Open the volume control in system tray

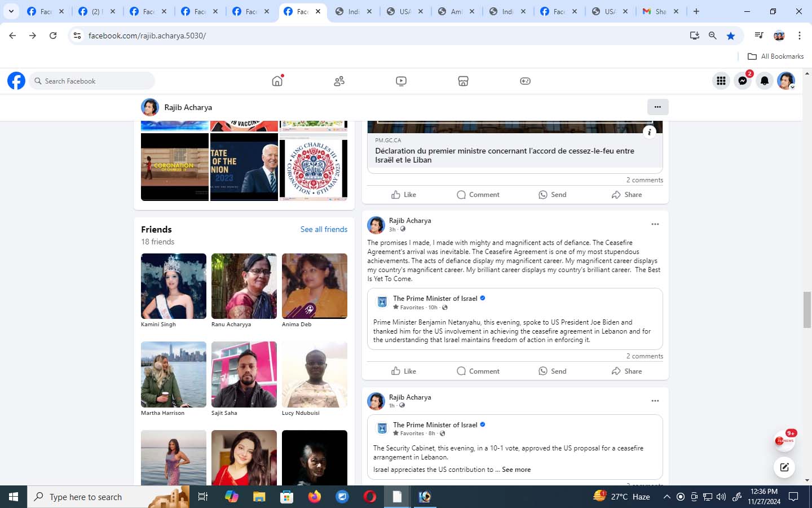tap(721, 497)
